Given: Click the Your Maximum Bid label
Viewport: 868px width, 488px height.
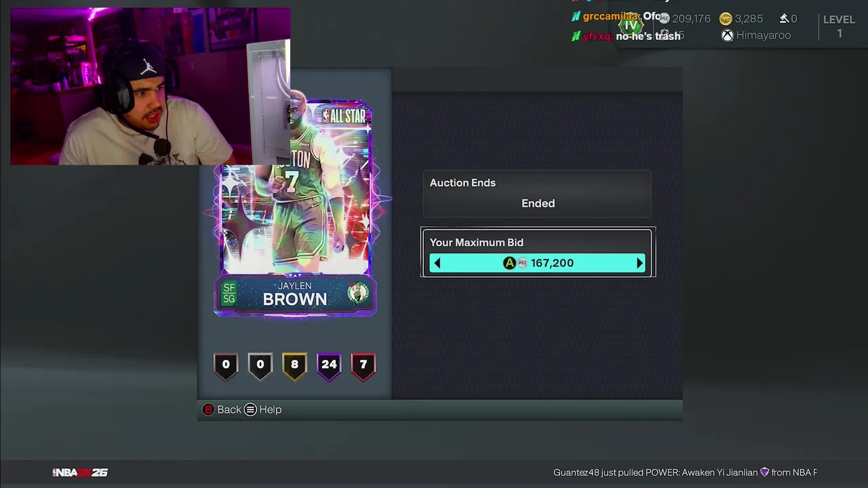Looking at the screenshot, I should point(476,243).
